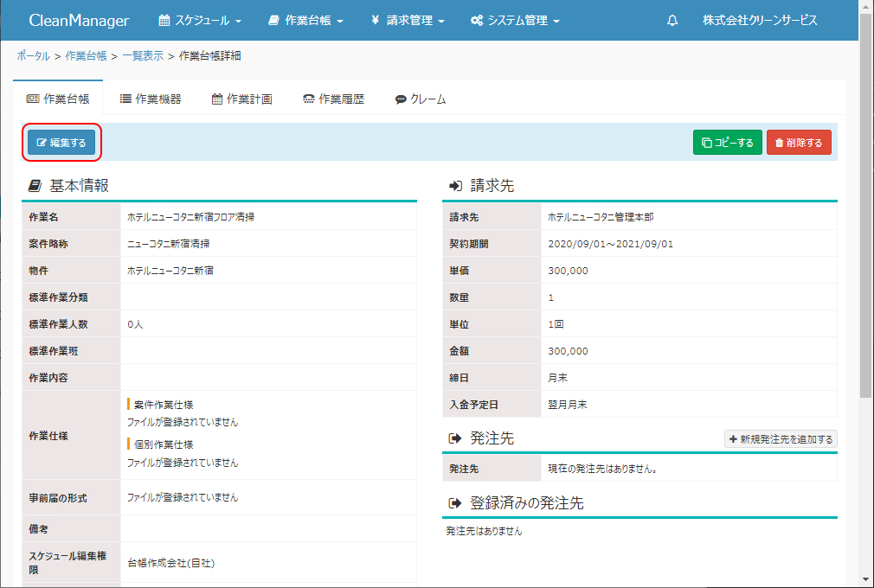The height and width of the screenshot is (588, 874).
Task: Click 新規発注先を追加する button
Action: (x=781, y=439)
